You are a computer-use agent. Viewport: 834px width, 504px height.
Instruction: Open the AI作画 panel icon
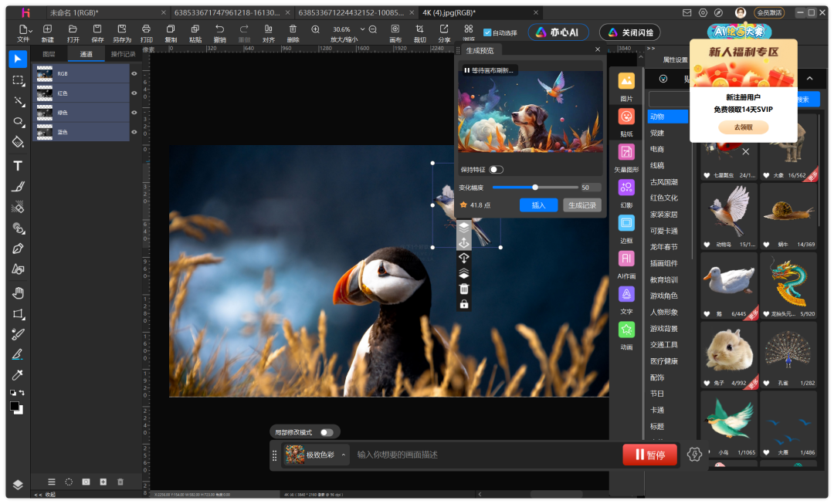click(626, 263)
